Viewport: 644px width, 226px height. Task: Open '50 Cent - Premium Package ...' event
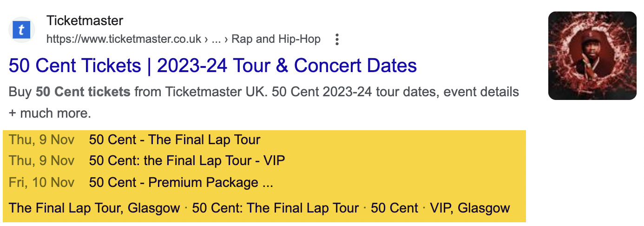click(181, 182)
